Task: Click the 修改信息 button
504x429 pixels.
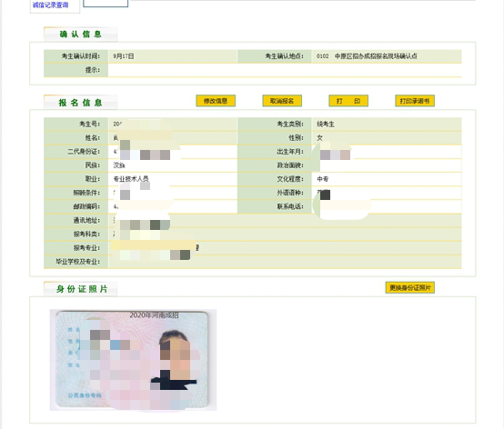Action: 216,101
